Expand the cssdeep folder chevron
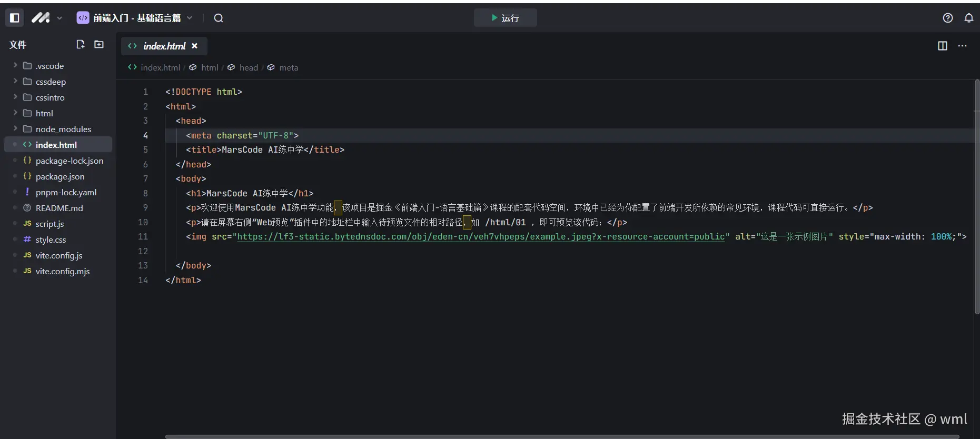 click(15, 81)
